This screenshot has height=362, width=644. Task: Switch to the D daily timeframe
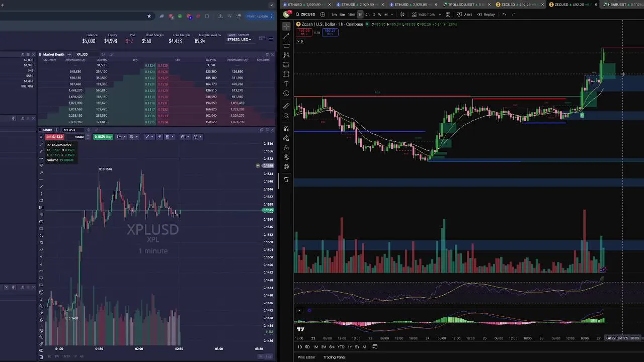[374, 14]
